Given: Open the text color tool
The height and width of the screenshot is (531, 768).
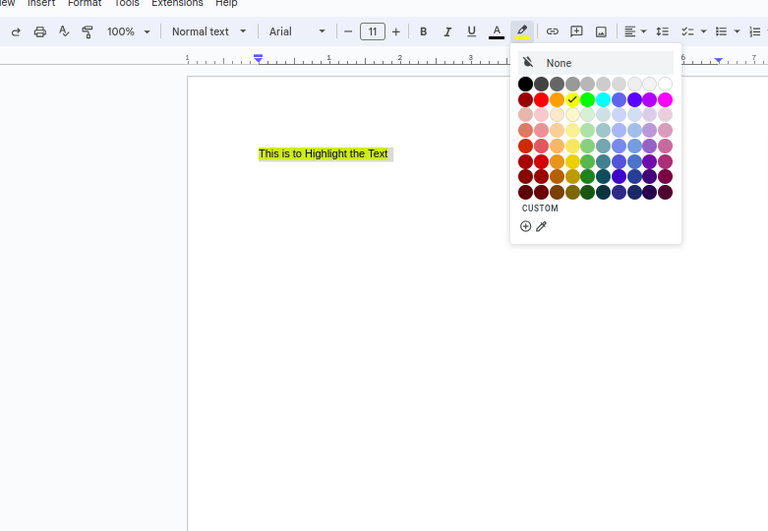Looking at the screenshot, I should click(496, 32).
